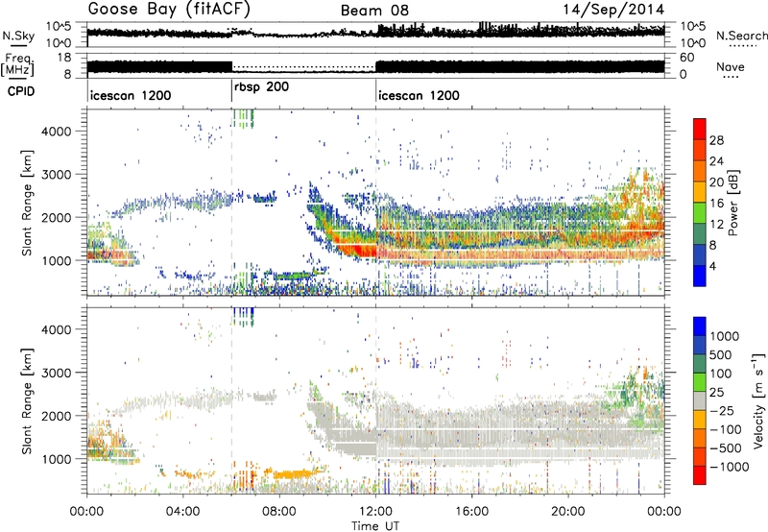Select the rbsp 200 CPID label
The image size is (768, 532).
[261, 86]
